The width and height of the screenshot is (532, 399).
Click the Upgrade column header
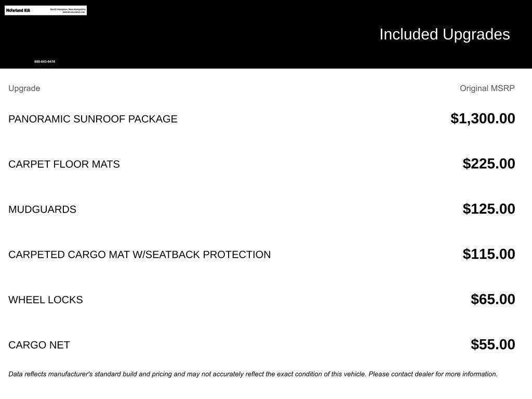24,88
